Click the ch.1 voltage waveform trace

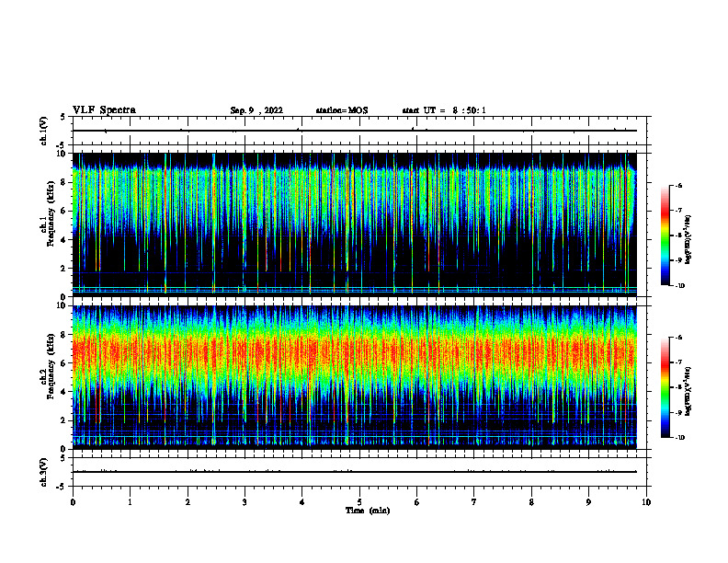pyautogui.click(x=355, y=131)
